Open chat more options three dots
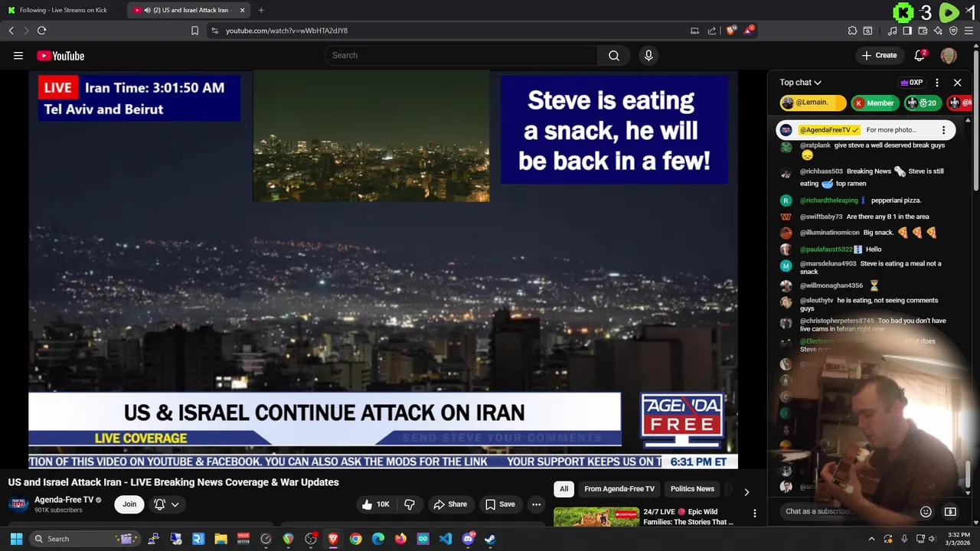The image size is (980, 551). click(937, 83)
